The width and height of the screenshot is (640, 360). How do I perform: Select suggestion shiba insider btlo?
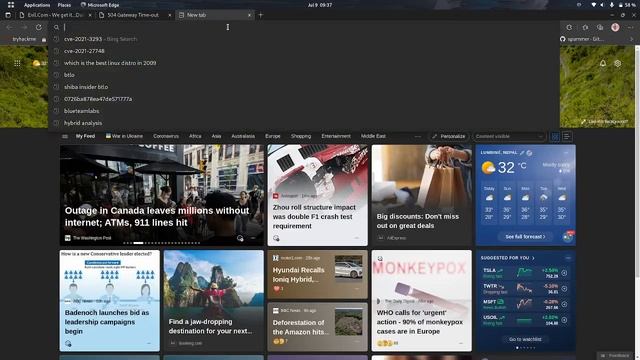tap(304, 87)
